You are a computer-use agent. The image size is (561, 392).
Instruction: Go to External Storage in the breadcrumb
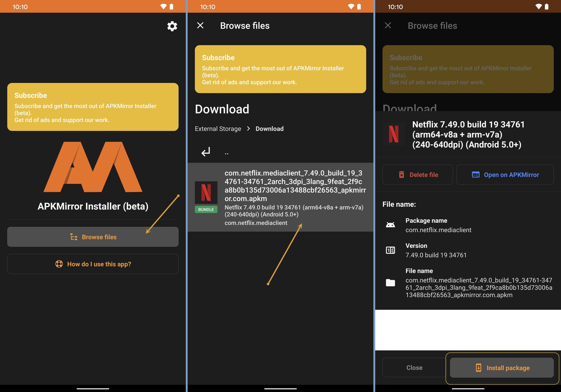[218, 129]
